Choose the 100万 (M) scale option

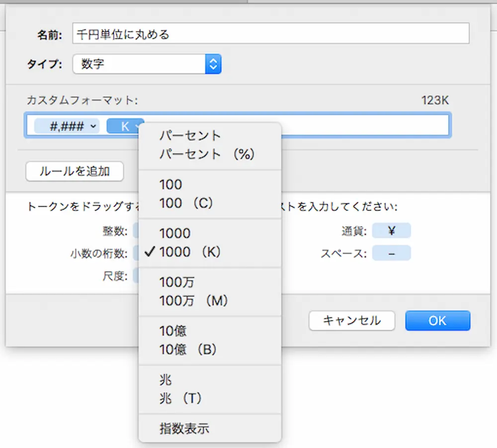(x=193, y=301)
